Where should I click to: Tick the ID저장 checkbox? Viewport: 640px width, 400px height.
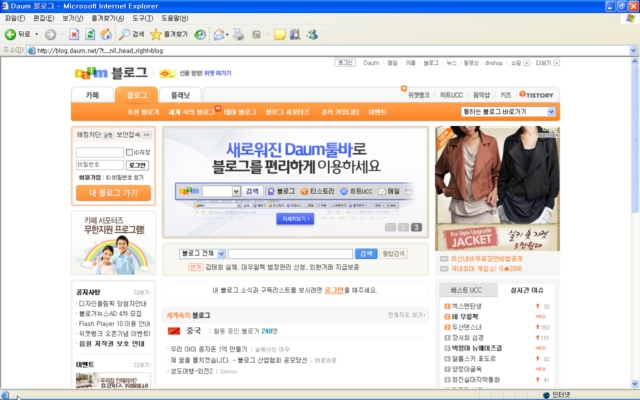(x=129, y=152)
